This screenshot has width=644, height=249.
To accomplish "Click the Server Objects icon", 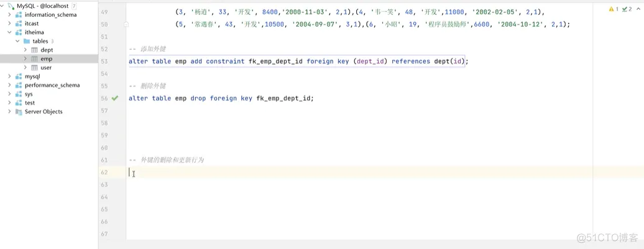I will [19, 111].
